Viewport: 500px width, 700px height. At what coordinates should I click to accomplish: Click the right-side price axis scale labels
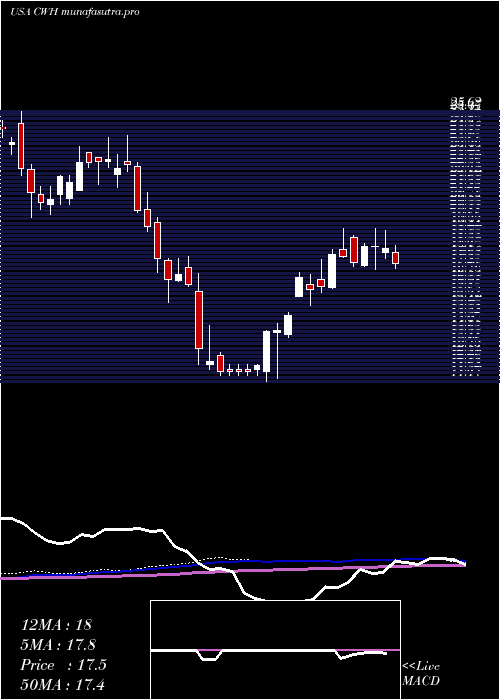tap(466, 246)
